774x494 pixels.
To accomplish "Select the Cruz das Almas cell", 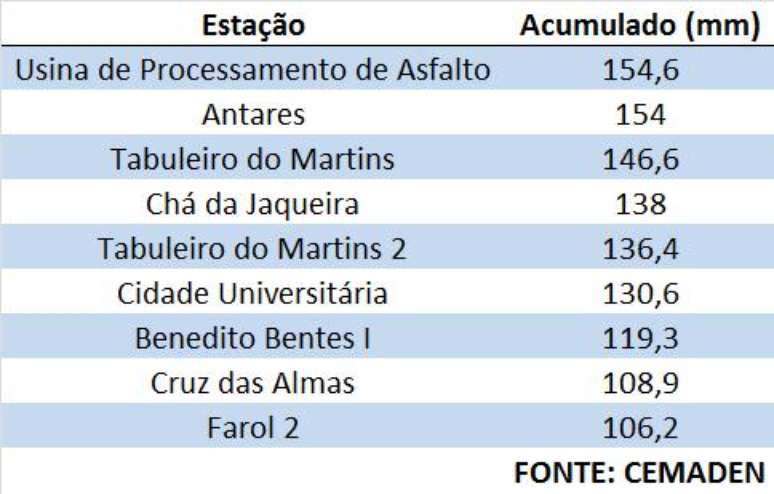I will [253, 383].
